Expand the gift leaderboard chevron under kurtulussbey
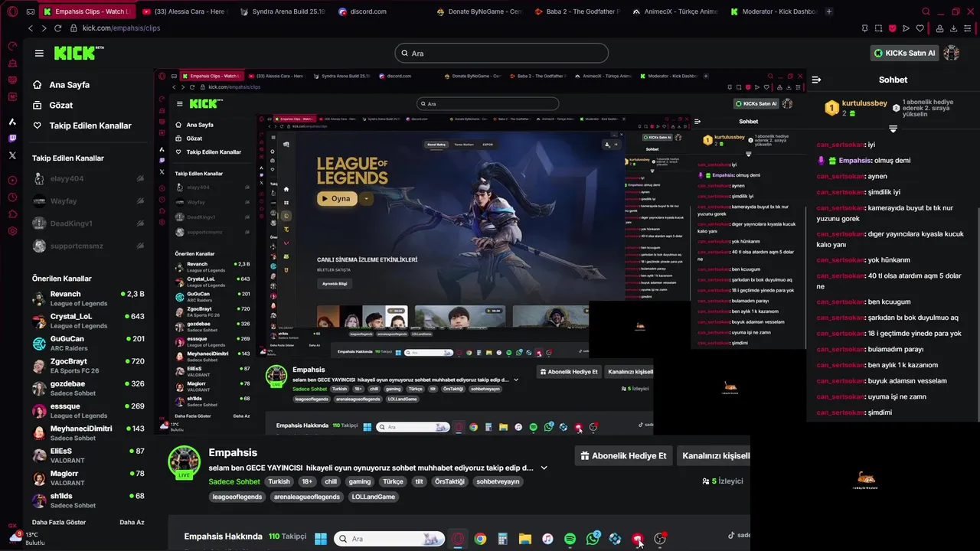980x551 pixels. click(893, 129)
